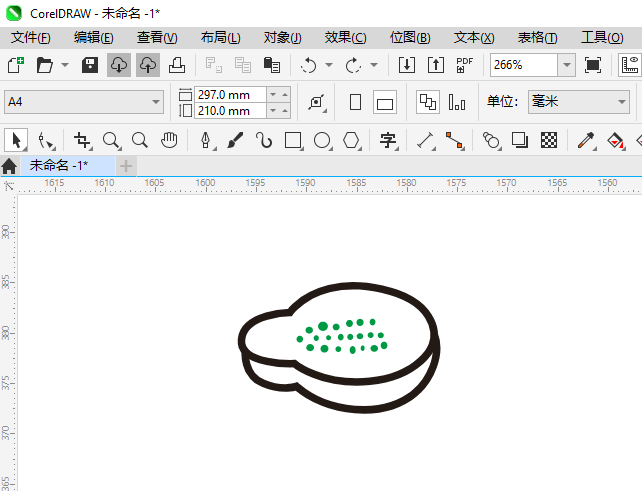Screen dimensions: 642x491
Task: Set landscape page orientation
Action: tap(385, 102)
